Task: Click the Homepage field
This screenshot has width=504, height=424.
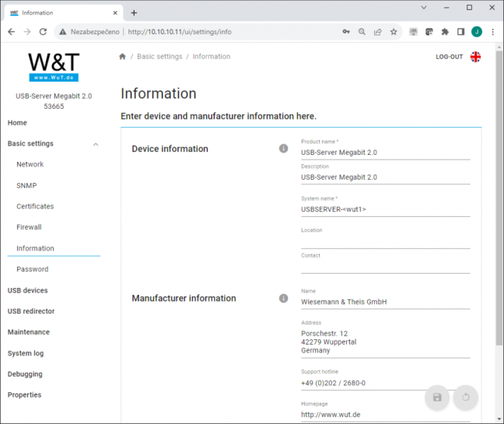Action: [386, 415]
